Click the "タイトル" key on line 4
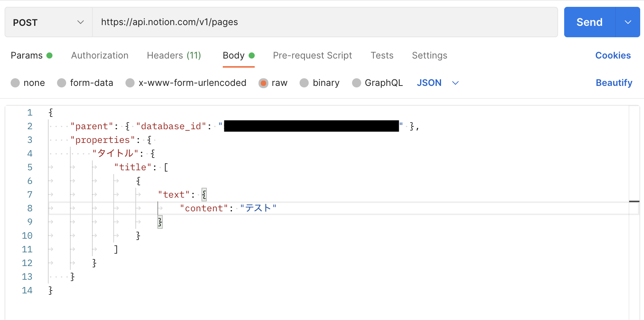644x320 pixels. click(115, 154)
